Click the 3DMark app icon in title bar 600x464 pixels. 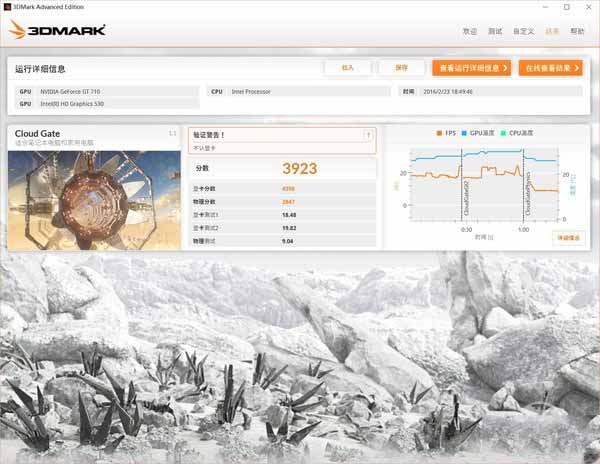coord(7,7)
